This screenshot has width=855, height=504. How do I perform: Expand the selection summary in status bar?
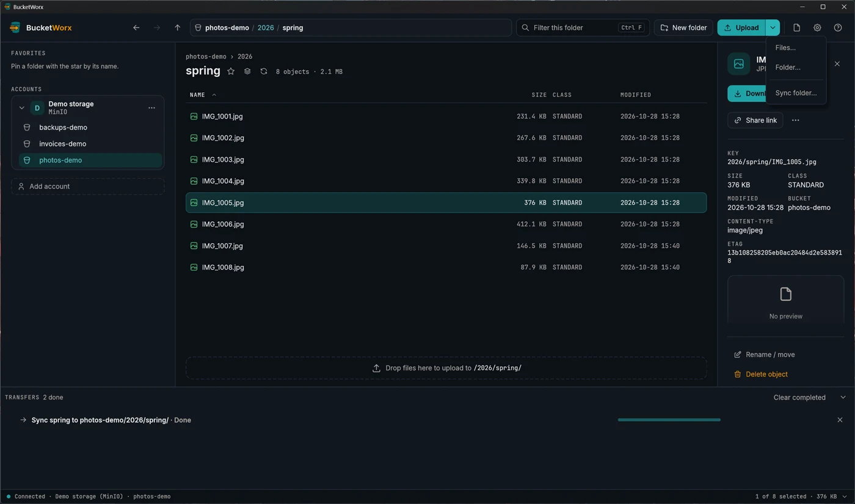pyautogui.click(x=845, y=497)
